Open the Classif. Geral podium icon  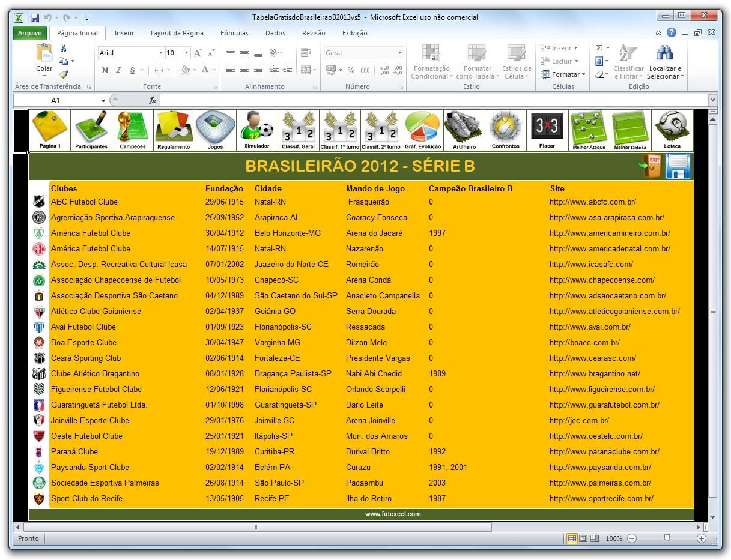(x=299, y=130)
